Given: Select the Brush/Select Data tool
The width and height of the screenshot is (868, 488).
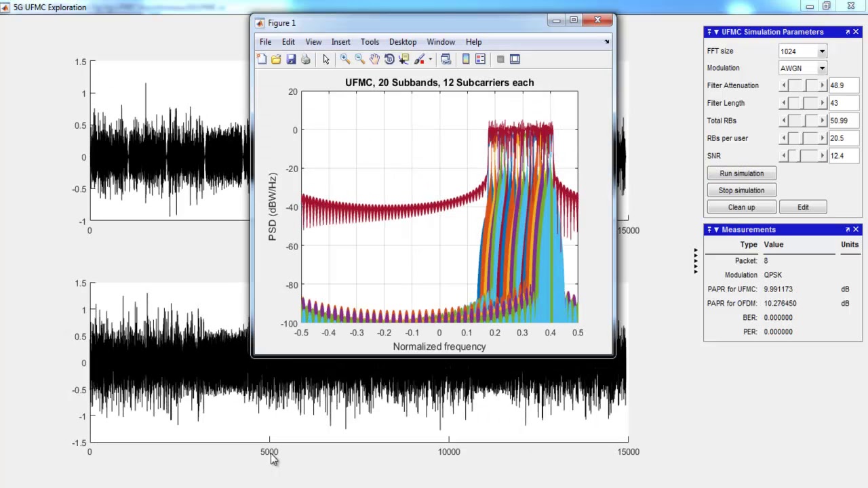Looking at the screenshot, I should pyautogui.click(x=419, y=60).
